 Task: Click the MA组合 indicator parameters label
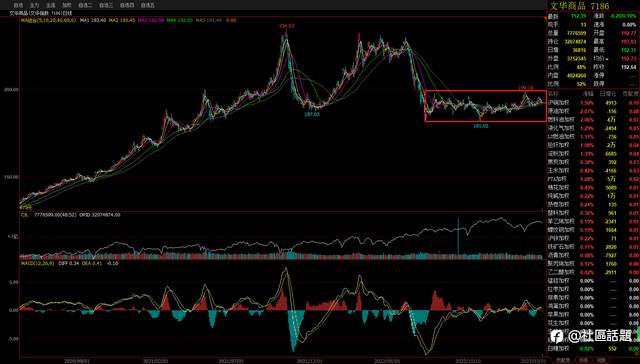48,20
